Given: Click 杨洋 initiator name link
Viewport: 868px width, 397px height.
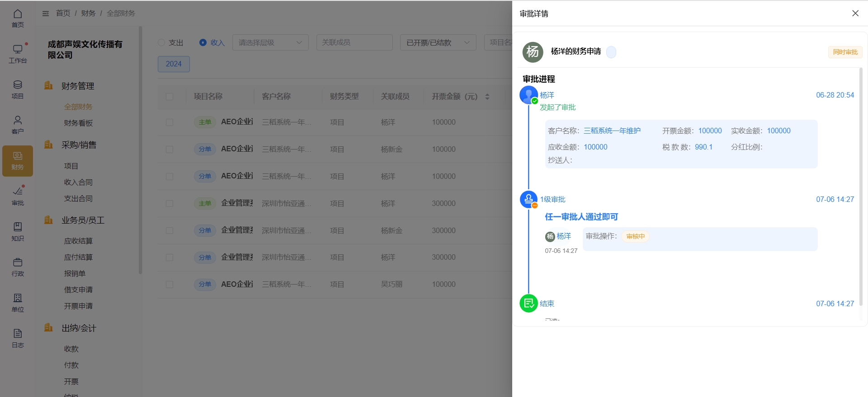Looking at the screenshot, I should (547, 95).
